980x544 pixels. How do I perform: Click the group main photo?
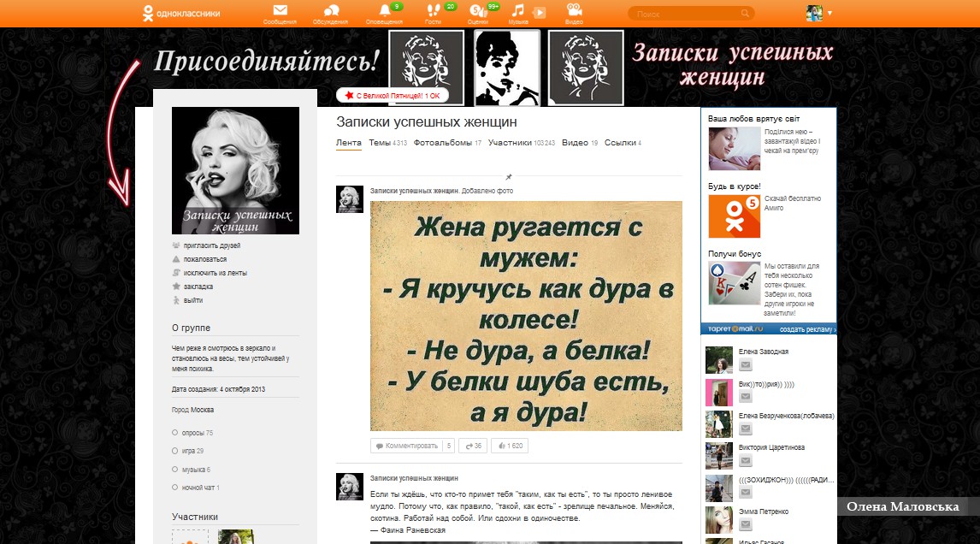pyautogui.click(x=236, y=171)
